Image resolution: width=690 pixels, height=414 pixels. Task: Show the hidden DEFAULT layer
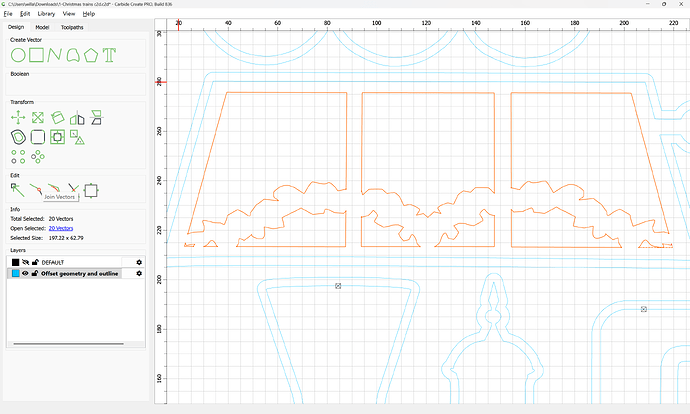point(25,262)
